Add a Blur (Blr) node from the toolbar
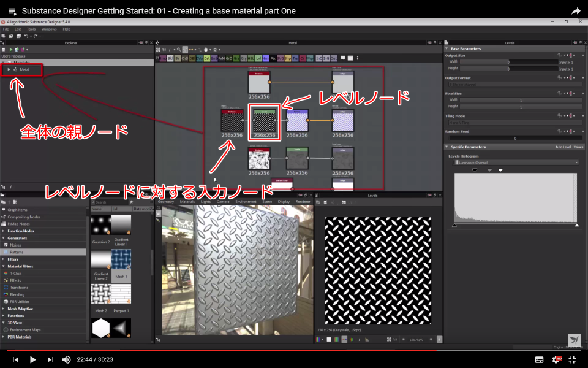This screenshot has height=368, width=588. pos(178,58)
